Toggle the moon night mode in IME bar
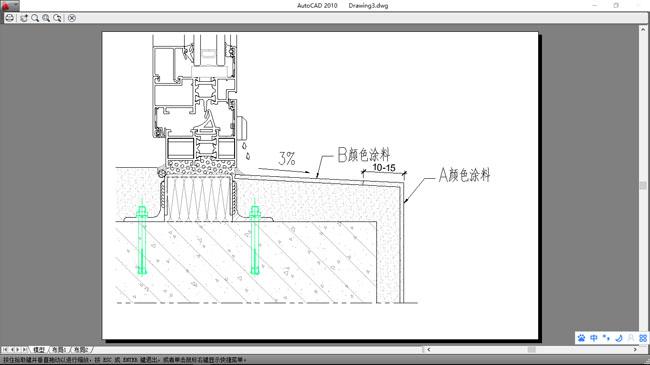 (x=618, y=338)
